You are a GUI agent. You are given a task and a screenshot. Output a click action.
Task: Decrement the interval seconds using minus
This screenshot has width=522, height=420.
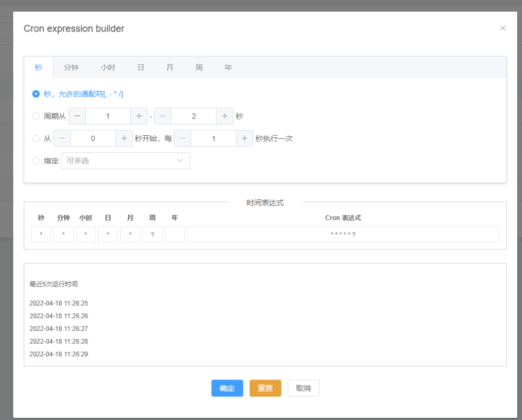(182, 138)
